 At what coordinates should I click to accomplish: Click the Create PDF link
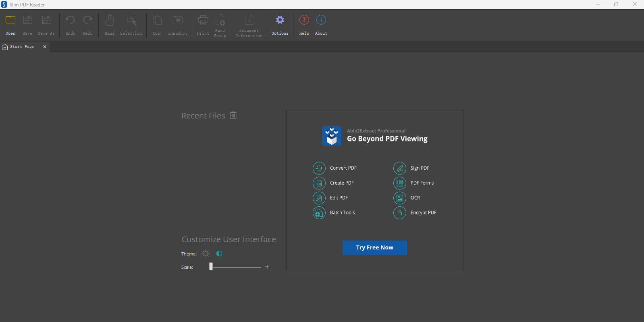tap(342, 183)
